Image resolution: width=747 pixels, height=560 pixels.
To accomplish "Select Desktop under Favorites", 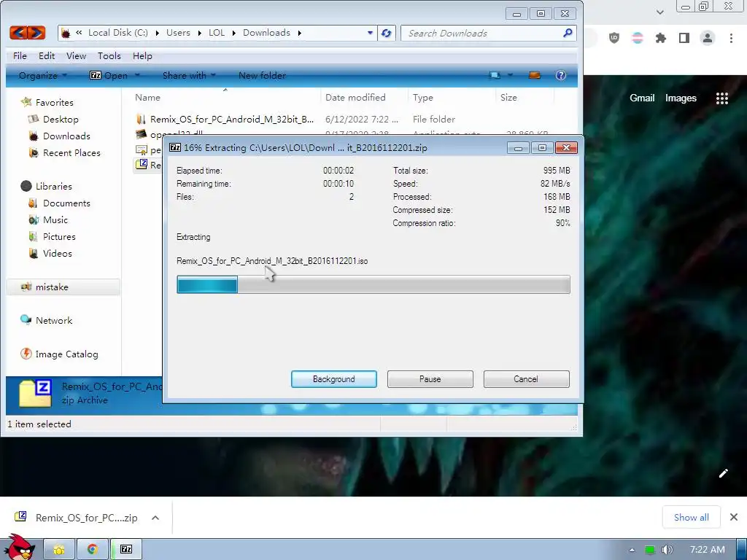I will pyautogui.click(x=61, y=120).
